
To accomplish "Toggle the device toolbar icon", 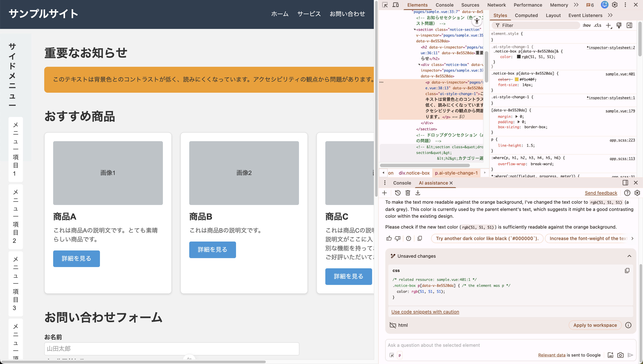I will tap(395, 5).
